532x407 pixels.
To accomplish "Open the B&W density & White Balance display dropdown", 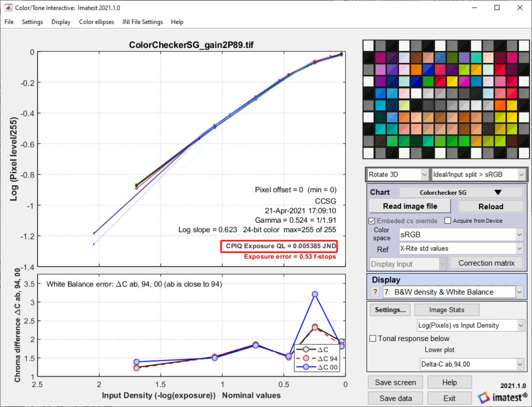I will coord(454,292).
